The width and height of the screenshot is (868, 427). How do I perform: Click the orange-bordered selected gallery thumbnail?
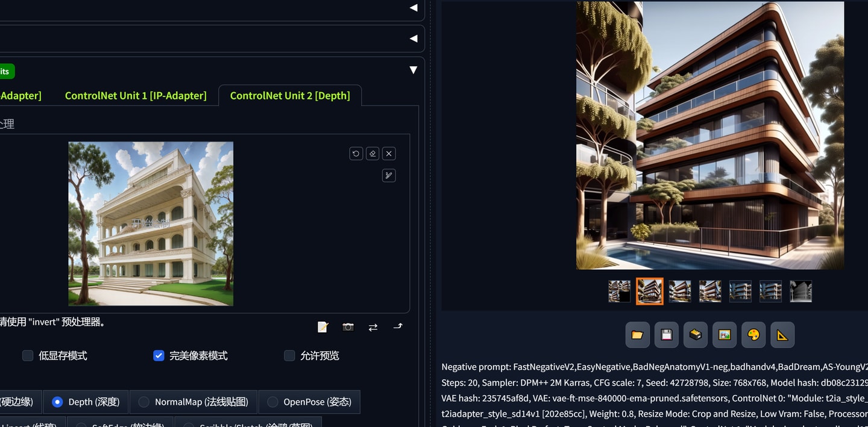(x=650, y=291)
